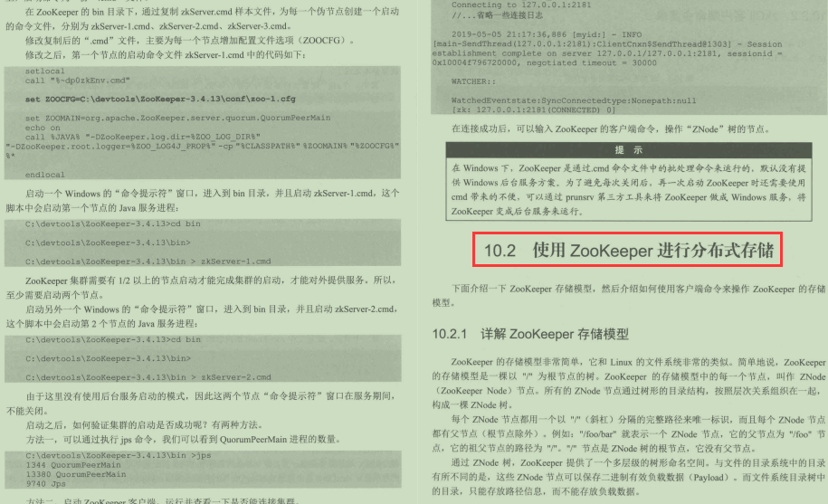Click the prompt "[zk: 127.0.0.1:2181(CONNECTED) 0]"
The image size is (828, 504).
[533, 109]
